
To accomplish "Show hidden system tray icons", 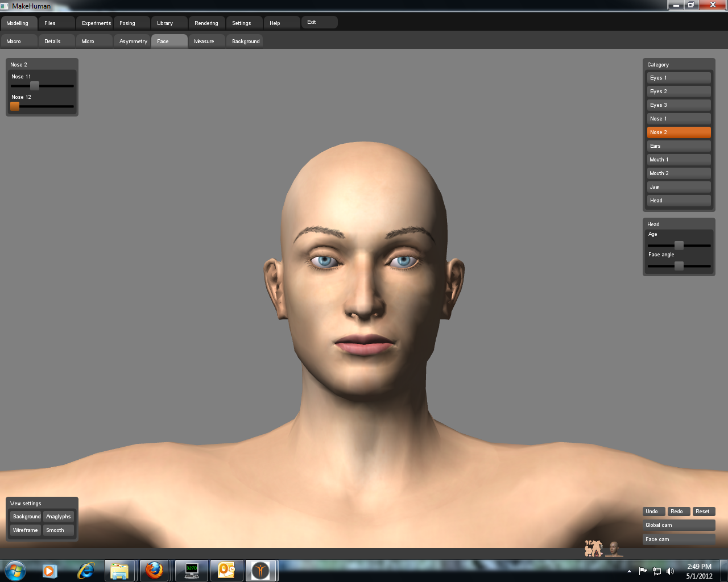I will 629,571.
